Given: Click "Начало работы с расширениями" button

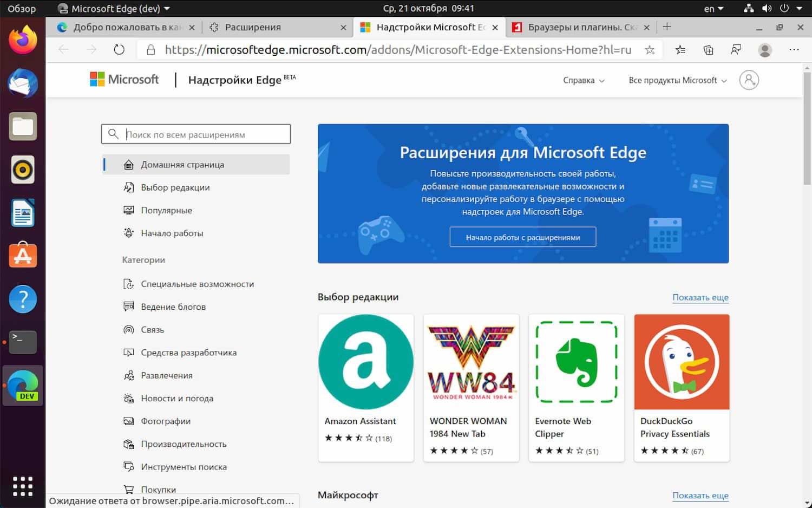Looking at the screenshot, I should [522, 237].
